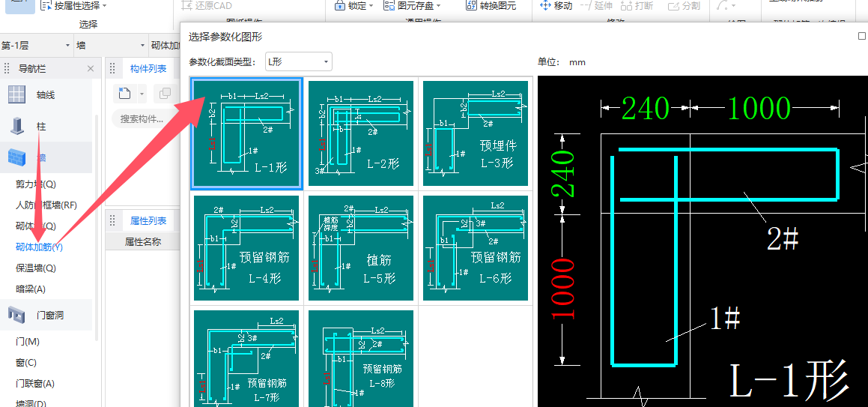Open the 图元存盘 dropdown arrow

click(x=438, y=5)
